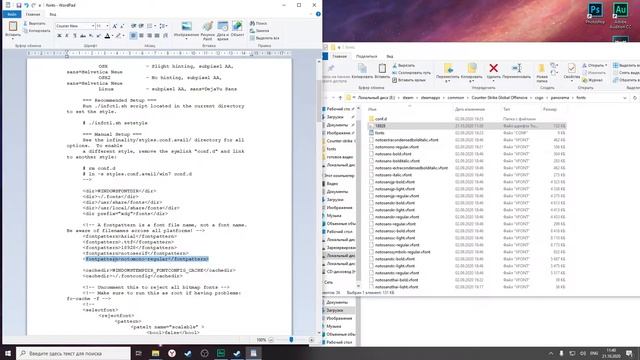640x360 pixels.
Task: Open WordPad help icon
Action: pyautogui.click(x=318, y=14)
